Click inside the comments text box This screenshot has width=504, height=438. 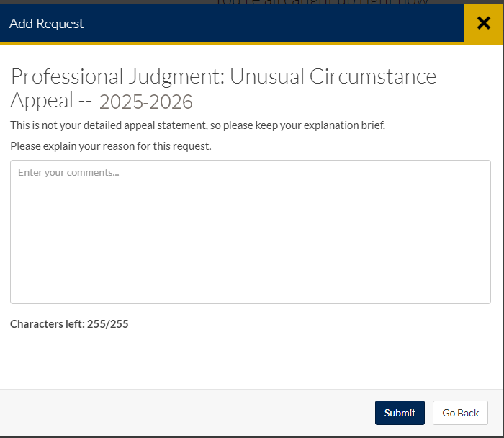click(251, 231)
